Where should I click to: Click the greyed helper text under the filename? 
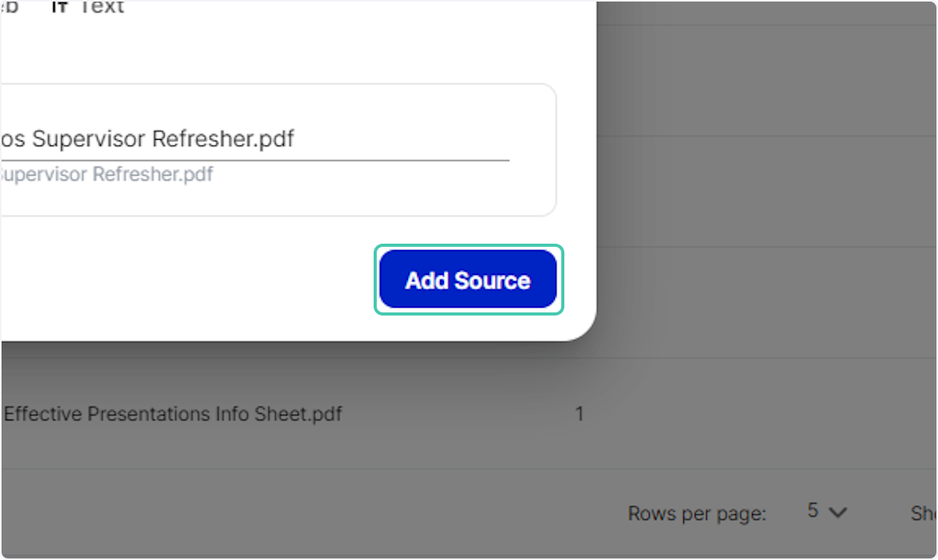[x=106, y=173]
